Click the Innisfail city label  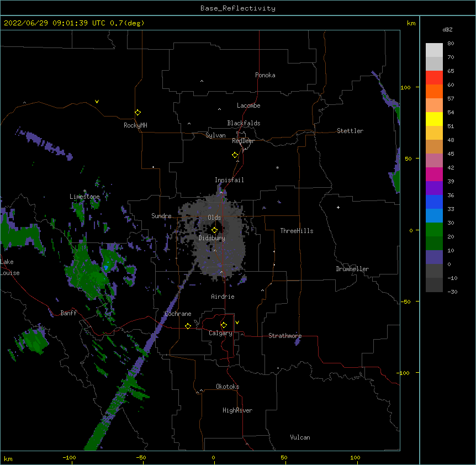[x=229, y=180]
